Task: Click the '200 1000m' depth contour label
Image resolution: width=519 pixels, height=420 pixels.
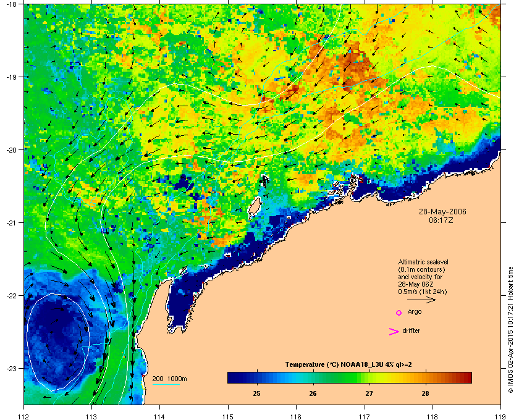Action: (169, 379)
